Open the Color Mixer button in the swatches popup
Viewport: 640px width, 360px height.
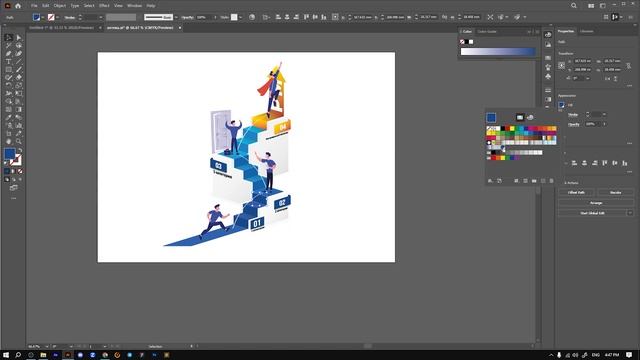pos(530,118)
